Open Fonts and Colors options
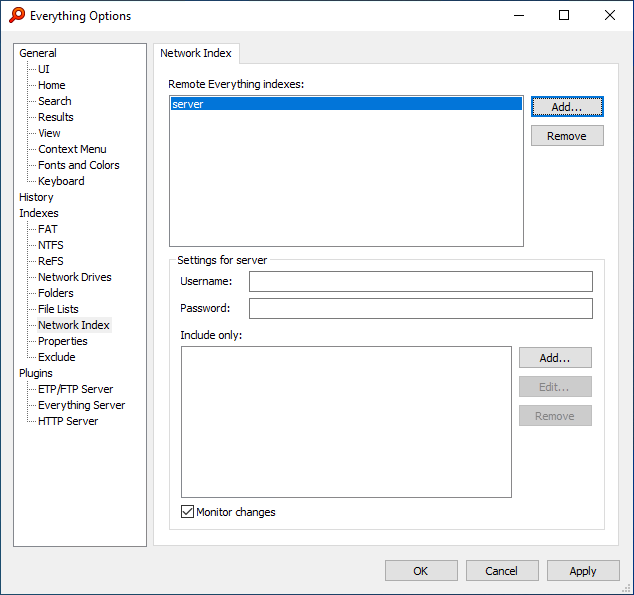 pos(79,165)
